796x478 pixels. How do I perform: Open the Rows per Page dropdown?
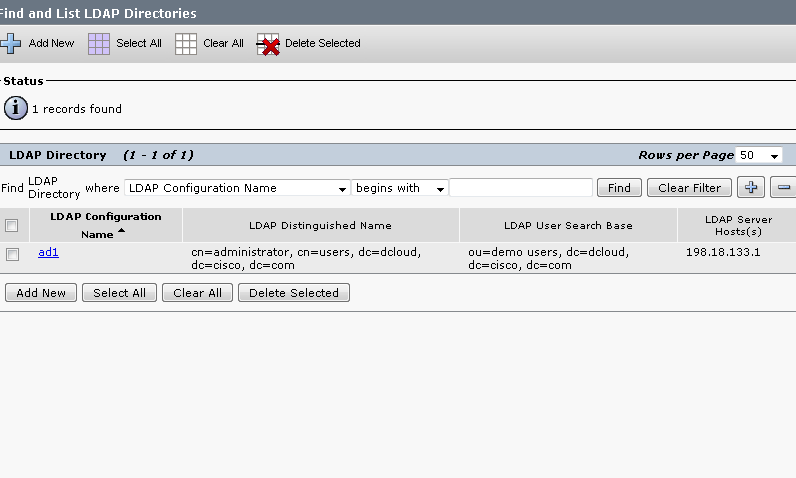758,155
